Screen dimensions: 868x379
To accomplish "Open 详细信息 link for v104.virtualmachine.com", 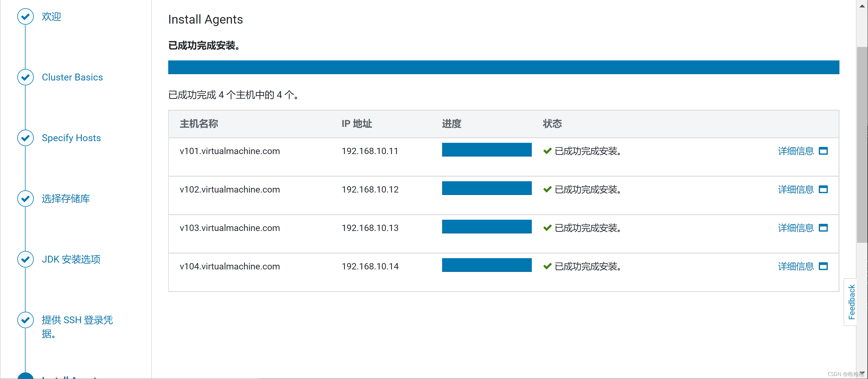I will click(x=796, y=266).
